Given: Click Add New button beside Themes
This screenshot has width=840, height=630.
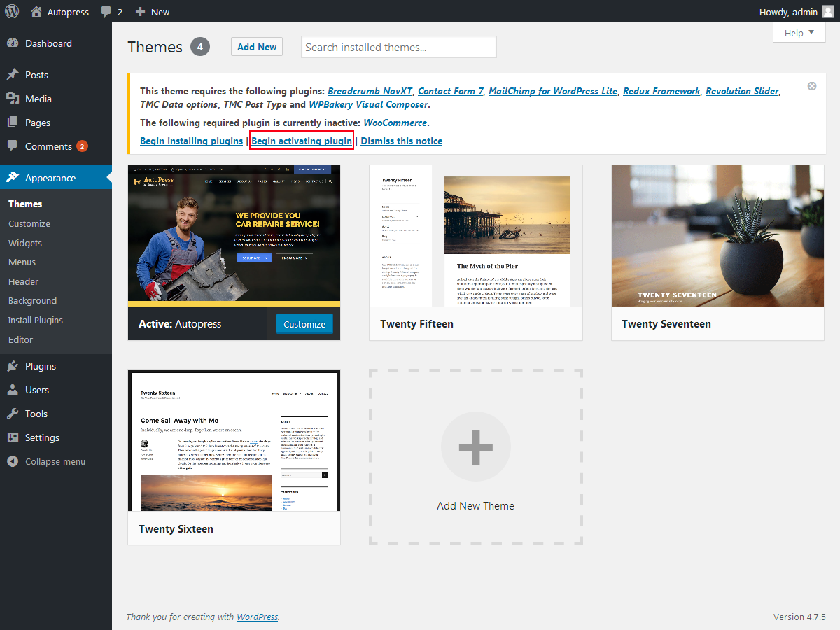Looking at the screenshot, I should 257,47.
